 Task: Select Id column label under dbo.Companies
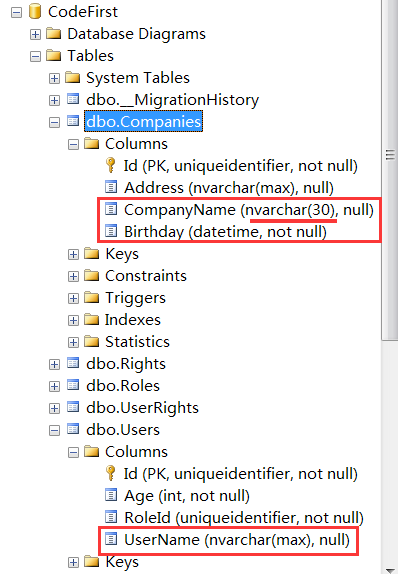(241, 166)
